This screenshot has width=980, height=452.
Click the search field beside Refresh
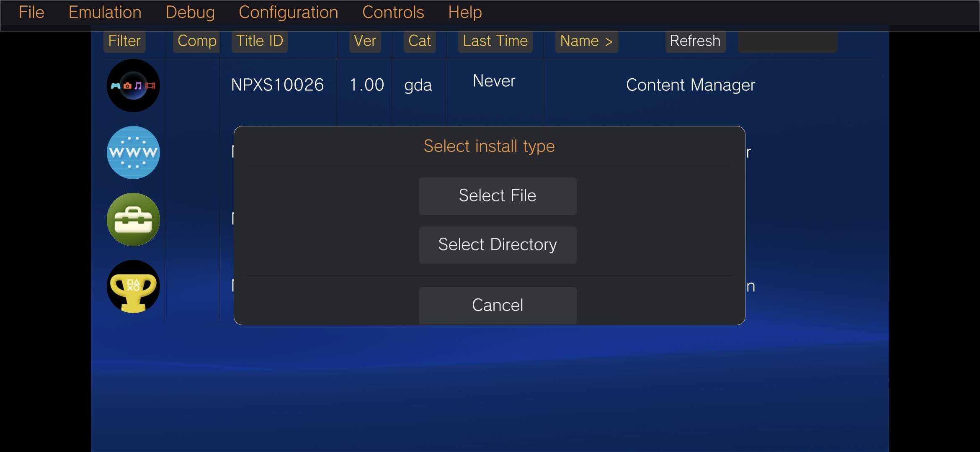tap(787, 42)
